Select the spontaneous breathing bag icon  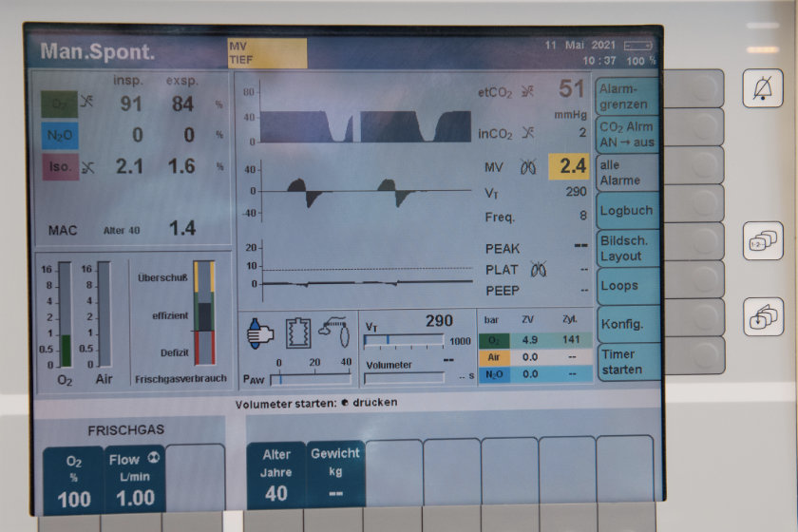pos(334,332)
